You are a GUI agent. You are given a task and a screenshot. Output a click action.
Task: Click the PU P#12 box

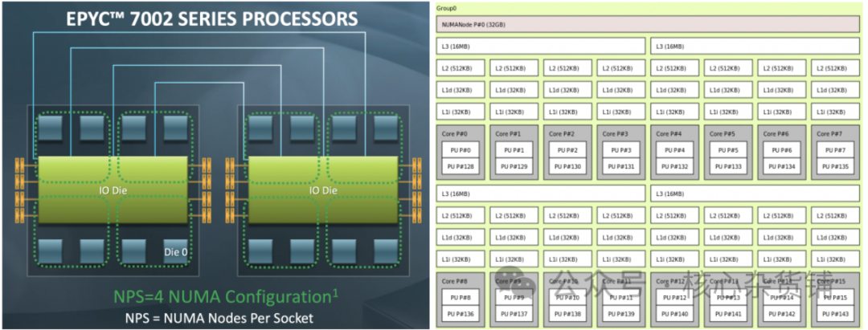675,297
